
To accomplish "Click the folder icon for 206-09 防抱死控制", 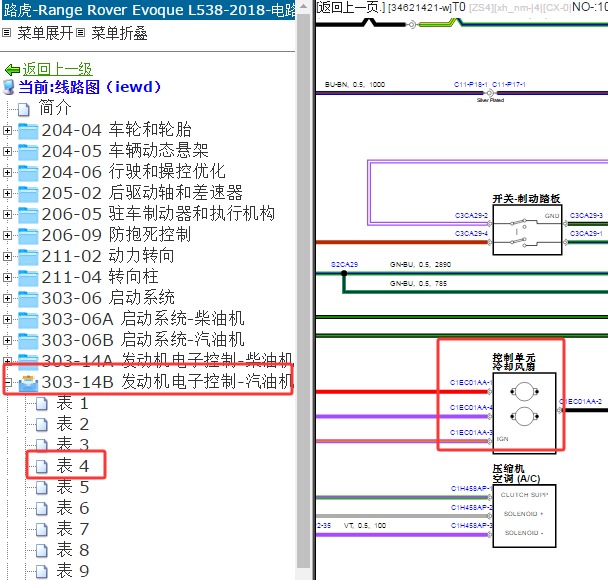I will [28, 236].
